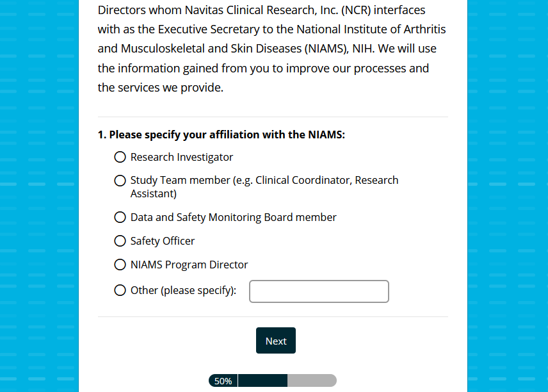The image size is (548, 392).
Task: Click the 50% progress label
Action: [223, 381]
